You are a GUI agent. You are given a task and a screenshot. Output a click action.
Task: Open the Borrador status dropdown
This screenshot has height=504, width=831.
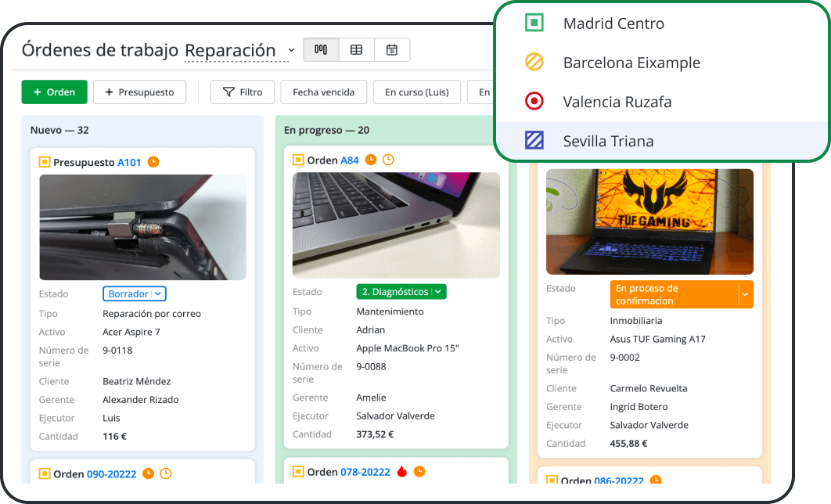click(135, 293)
